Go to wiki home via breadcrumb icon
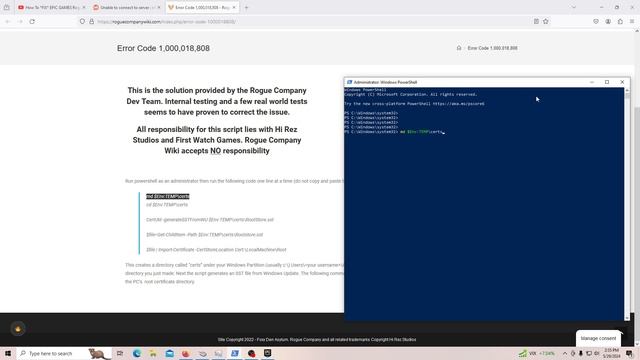The width and height of the screenshot is (640, 360). [459, 48]
